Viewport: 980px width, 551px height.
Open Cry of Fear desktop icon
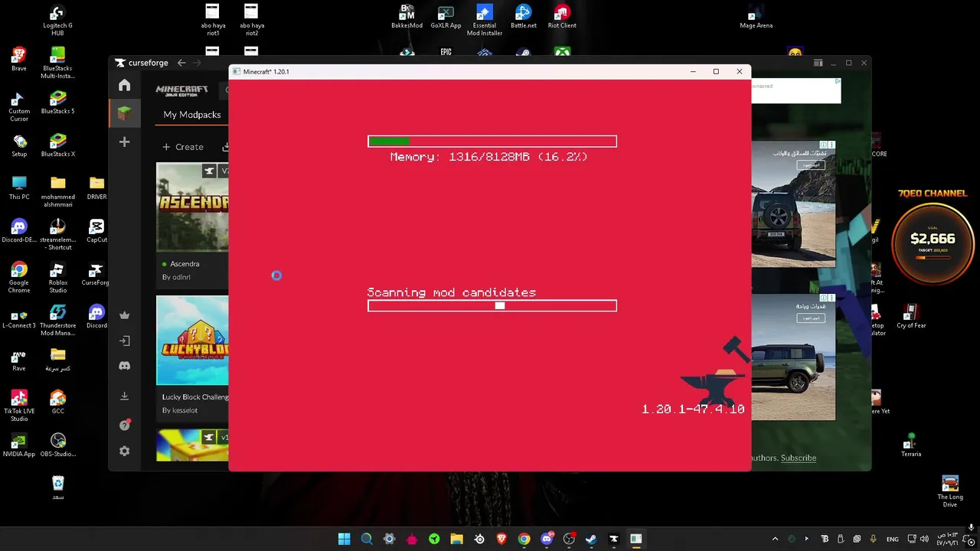[911, 317]
